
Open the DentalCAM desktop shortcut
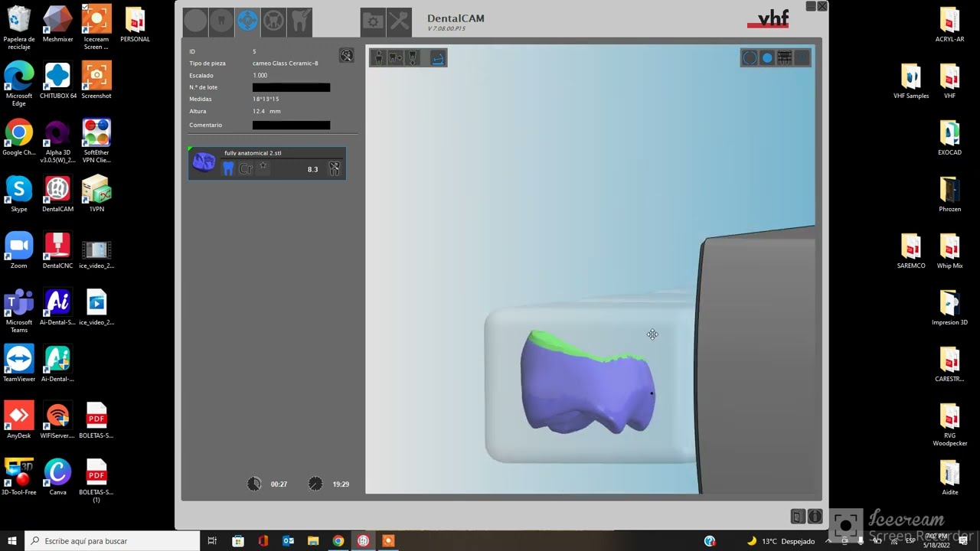57,194
